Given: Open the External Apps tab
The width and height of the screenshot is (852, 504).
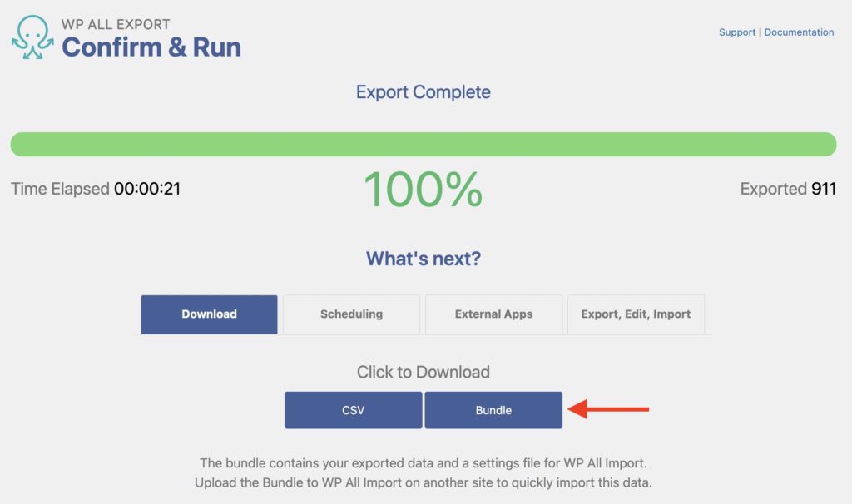Looking at the screenshot, I should point(493,314).
